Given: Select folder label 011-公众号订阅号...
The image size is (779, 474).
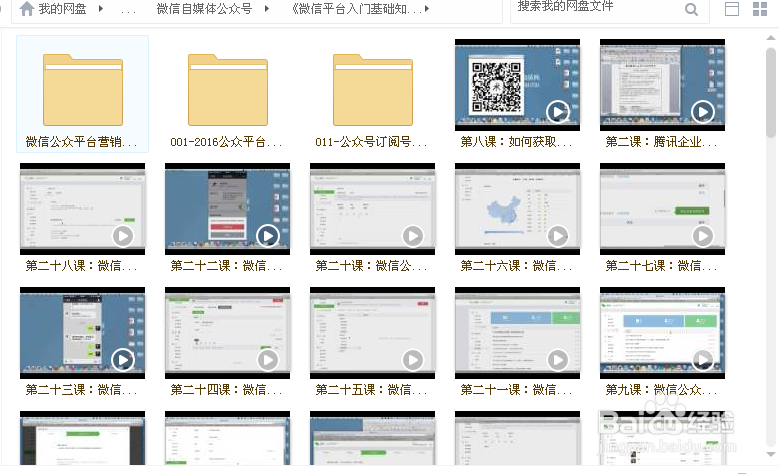Looking at the screenshot, I should [371, 142].
